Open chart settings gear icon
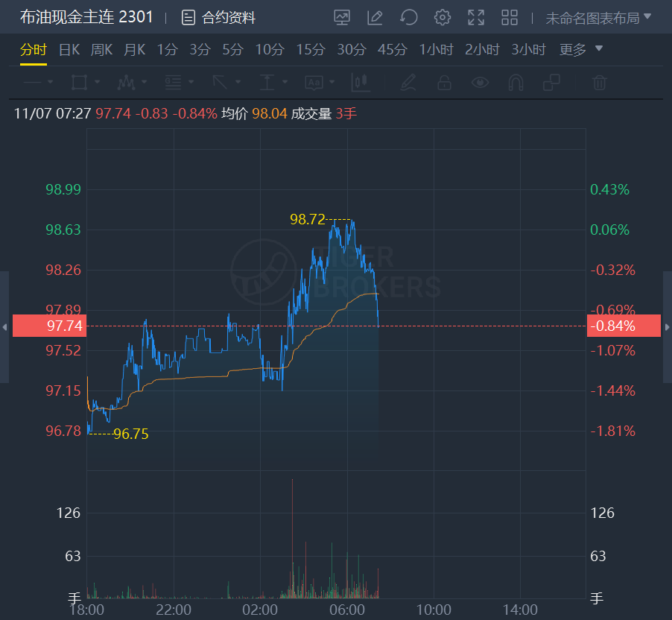 pyautogui.click(x=443, y=17)
